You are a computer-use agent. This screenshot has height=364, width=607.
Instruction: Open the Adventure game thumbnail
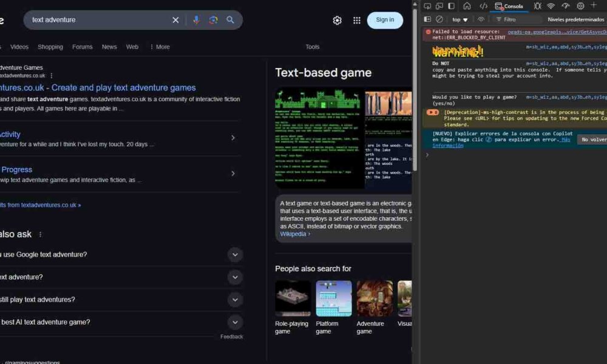[375, 298]
